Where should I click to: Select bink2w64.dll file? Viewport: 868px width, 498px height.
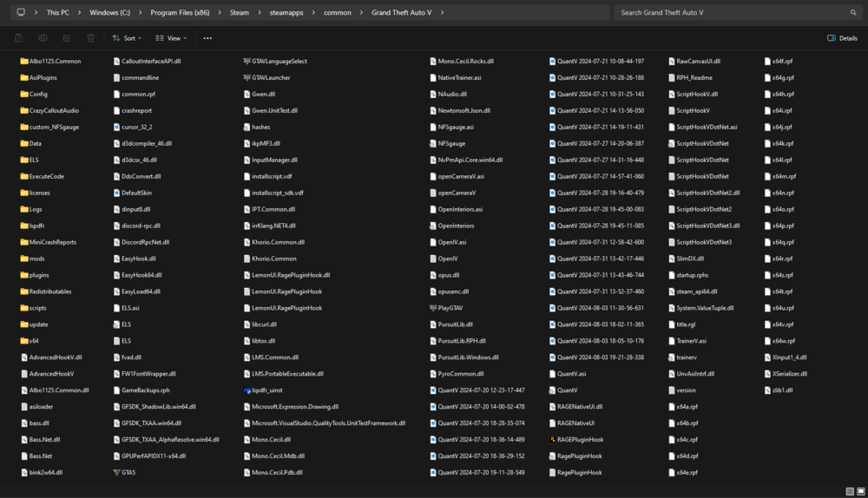(x=42, y=473)
